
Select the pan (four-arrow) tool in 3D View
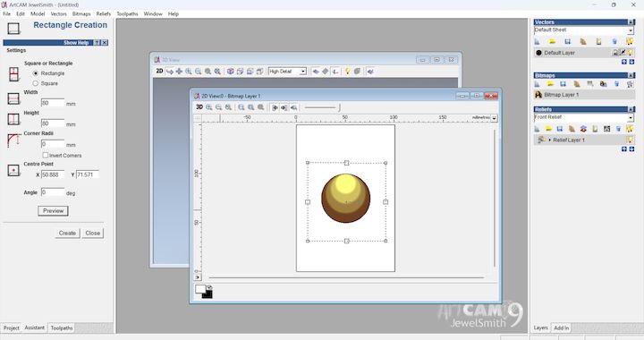click(179, 71)
